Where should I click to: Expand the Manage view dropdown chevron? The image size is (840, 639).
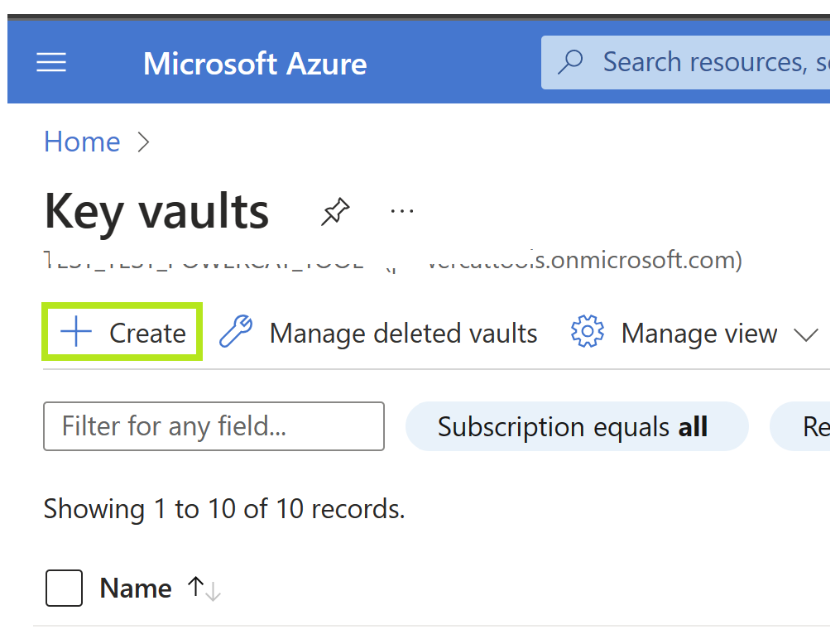click(x=805, y=334)
